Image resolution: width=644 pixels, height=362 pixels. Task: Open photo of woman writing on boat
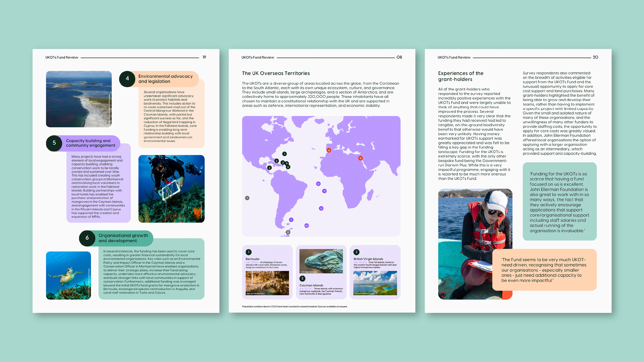pos(475,244)
